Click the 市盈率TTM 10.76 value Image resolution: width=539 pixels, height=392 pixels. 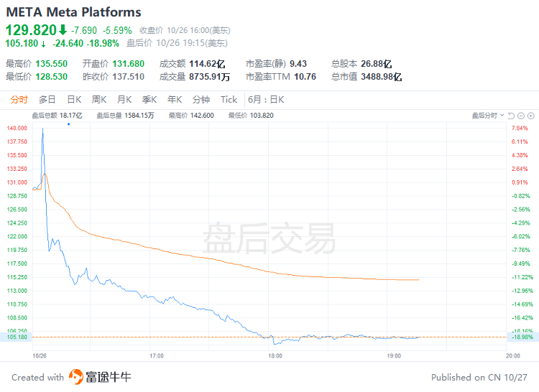pyautogui.click(x=305, y=77)
